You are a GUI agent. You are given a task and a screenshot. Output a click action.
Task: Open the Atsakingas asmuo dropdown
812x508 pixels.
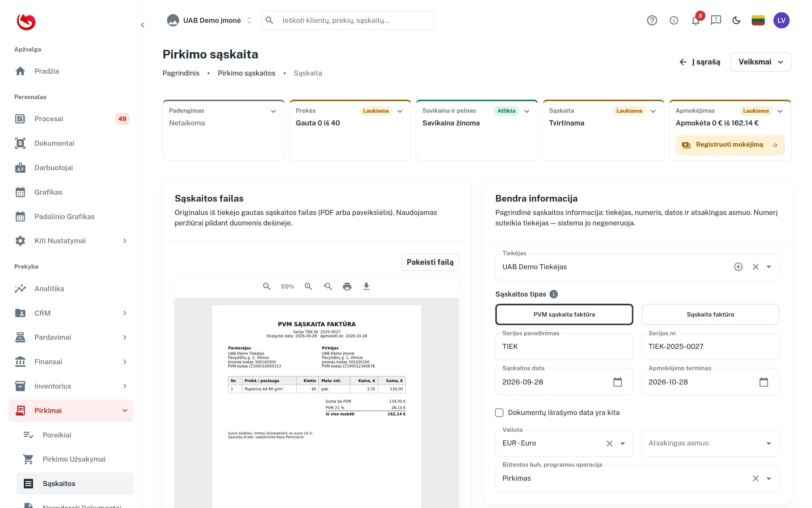coord(710,443)
